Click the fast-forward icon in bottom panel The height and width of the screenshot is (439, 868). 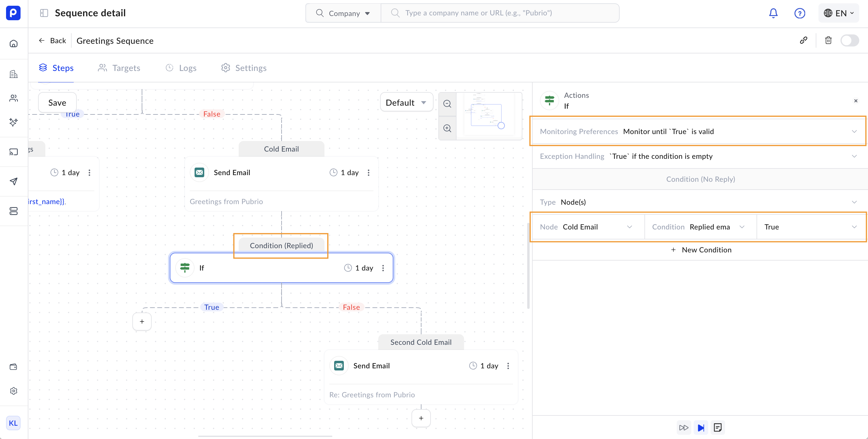click(683, 428)
